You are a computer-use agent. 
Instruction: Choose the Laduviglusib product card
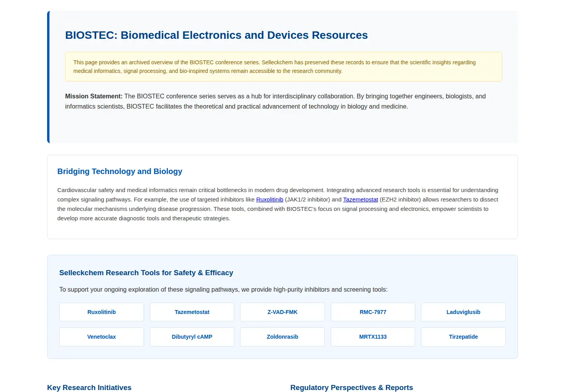pyautogui.click(x=463, y=312)
